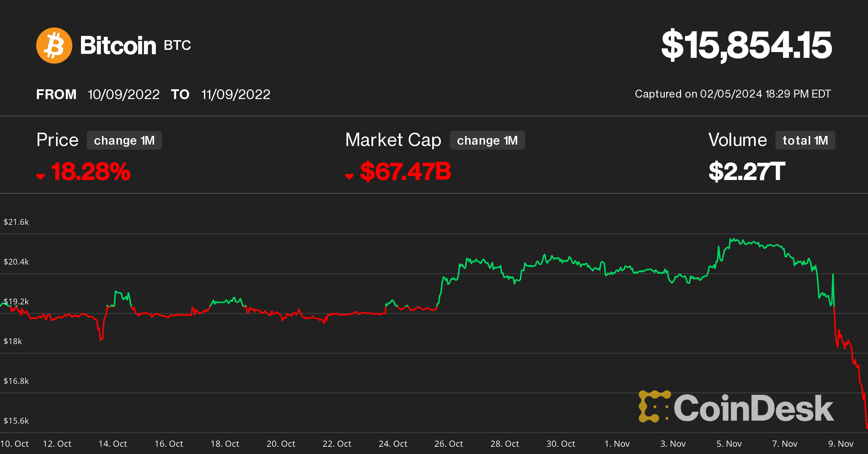Click the $19.2k y-axis label

click(16, 301)
